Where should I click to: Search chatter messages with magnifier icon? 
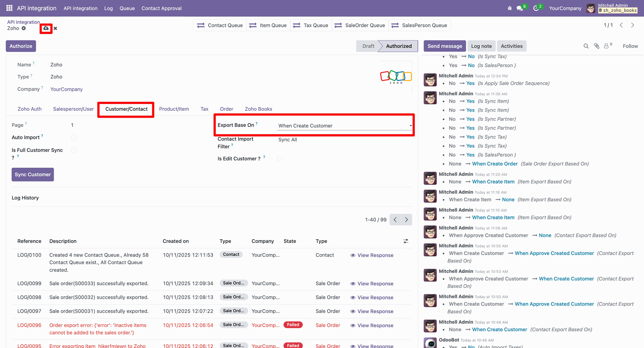point(586,46)
